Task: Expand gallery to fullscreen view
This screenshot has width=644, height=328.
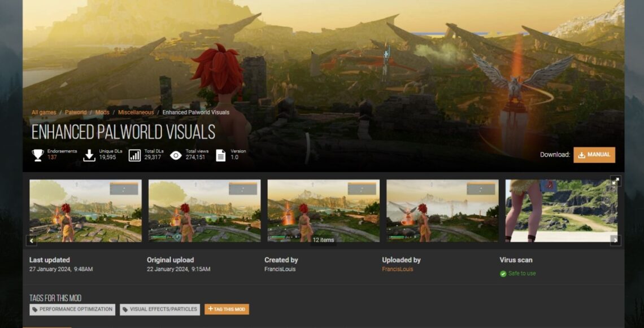Action: pyautogui.click(x=615, y=181)
